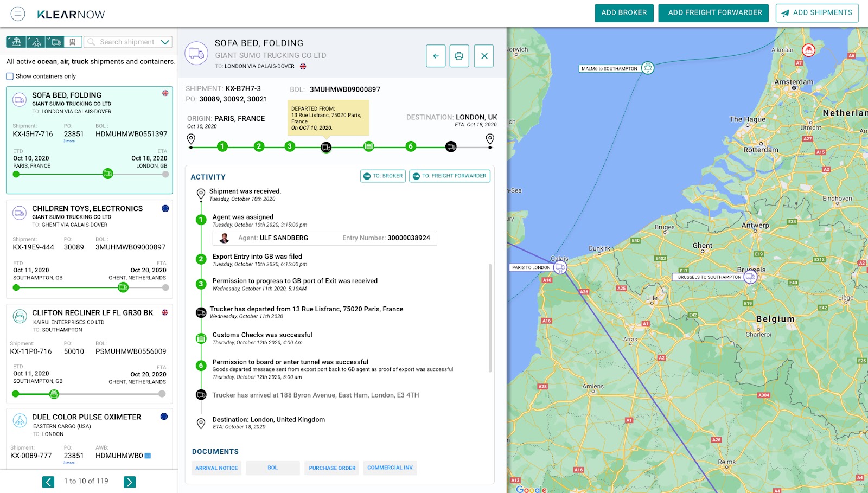Click progress marker on Children Toys card
This screenshot has width=868, height=493.
coord(123,287)
